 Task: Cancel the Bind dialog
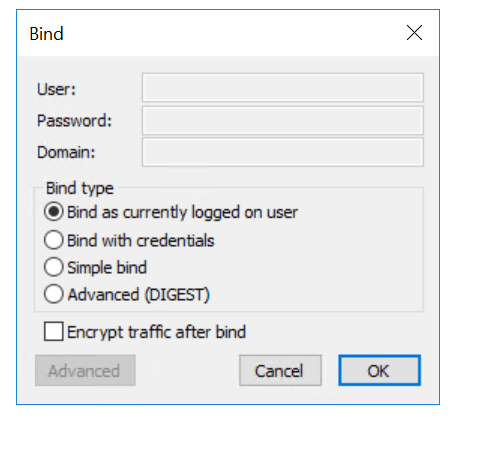tap(280, 370)
